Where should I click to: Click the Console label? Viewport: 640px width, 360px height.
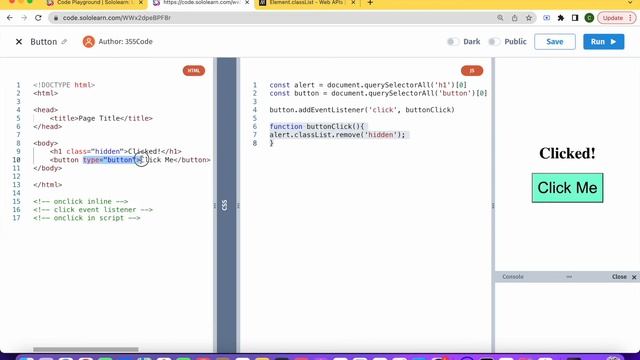coord(513,277)
